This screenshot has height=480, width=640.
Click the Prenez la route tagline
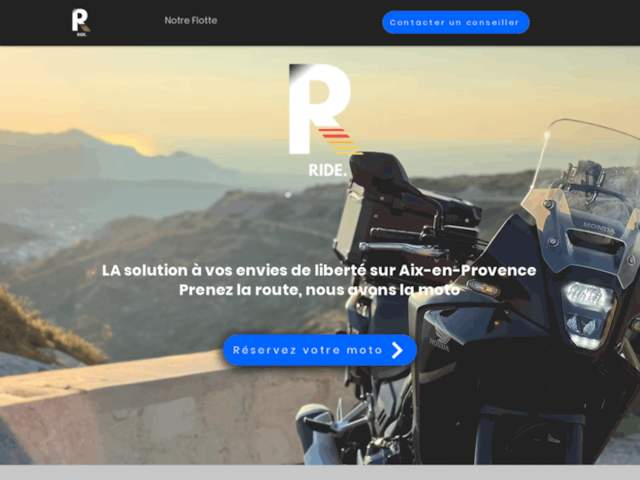319,290
